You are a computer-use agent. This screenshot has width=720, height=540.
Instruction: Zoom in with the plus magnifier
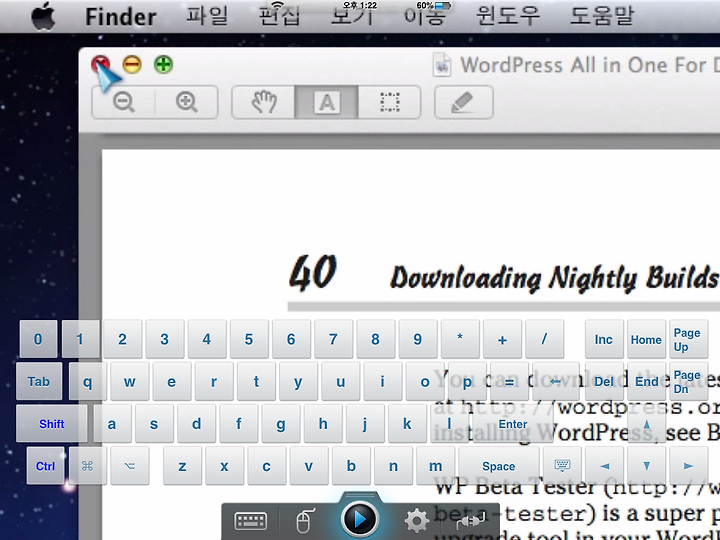point(186,101)
